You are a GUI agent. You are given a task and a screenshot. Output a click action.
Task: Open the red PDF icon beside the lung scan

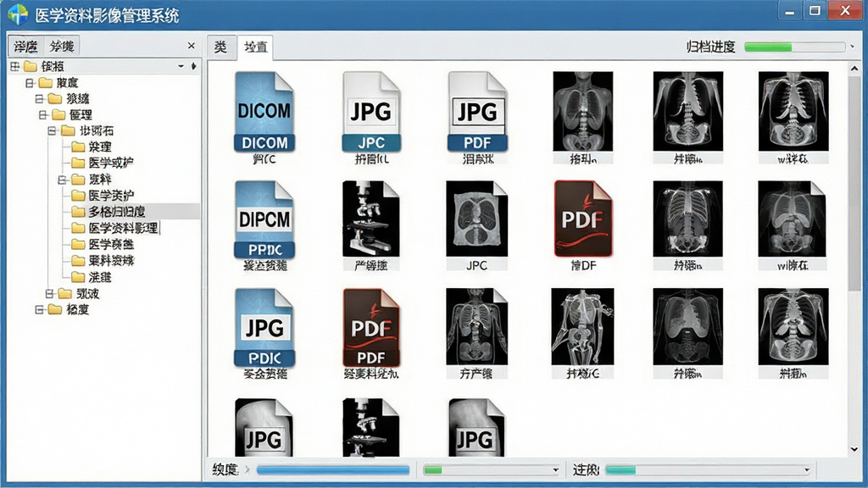coord(583,219)
